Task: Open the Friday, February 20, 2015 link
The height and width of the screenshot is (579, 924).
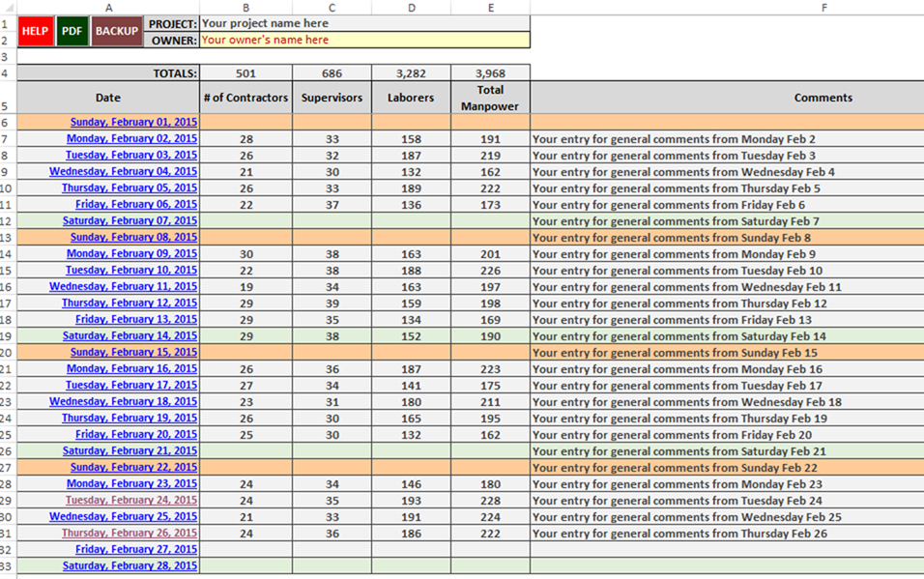Action: click(136, 435)
